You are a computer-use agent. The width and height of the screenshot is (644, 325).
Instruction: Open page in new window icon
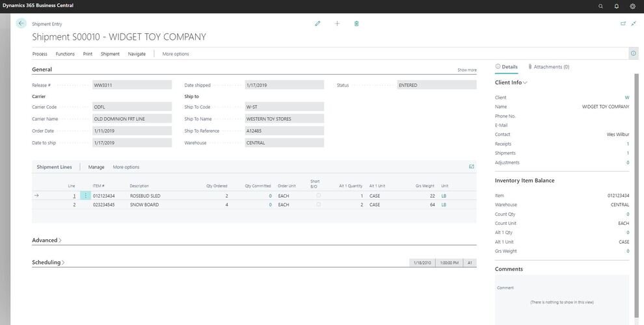tap(623, 23)
